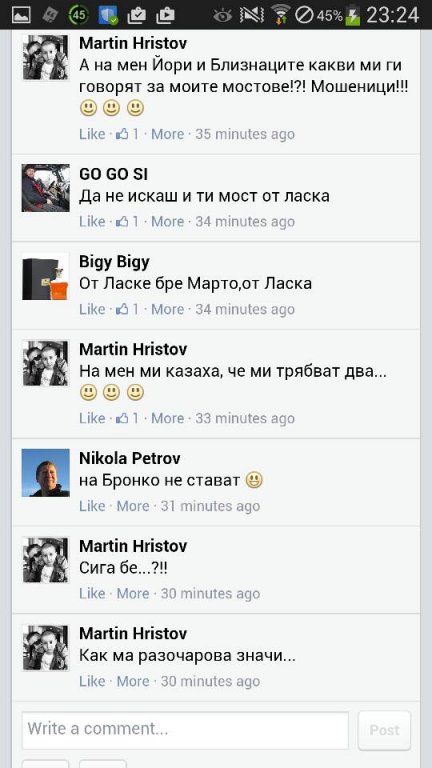Image resolution: width=432 pixels, height=768 pixels.
Task: Open Nikola Petrov's profile picture
Action: coord(46,473)
